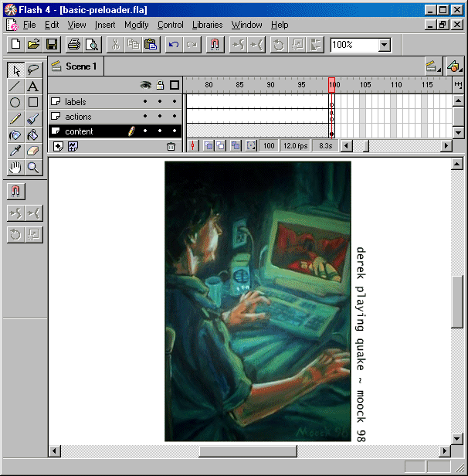The width and height of the screenshot is (468, 476).
Task: Open the Libraries menu
Action: click(208, 25)
